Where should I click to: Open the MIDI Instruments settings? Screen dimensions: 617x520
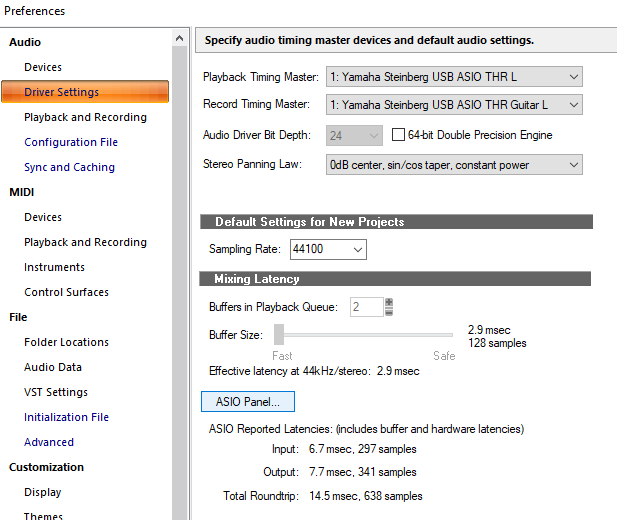point(54,267)
